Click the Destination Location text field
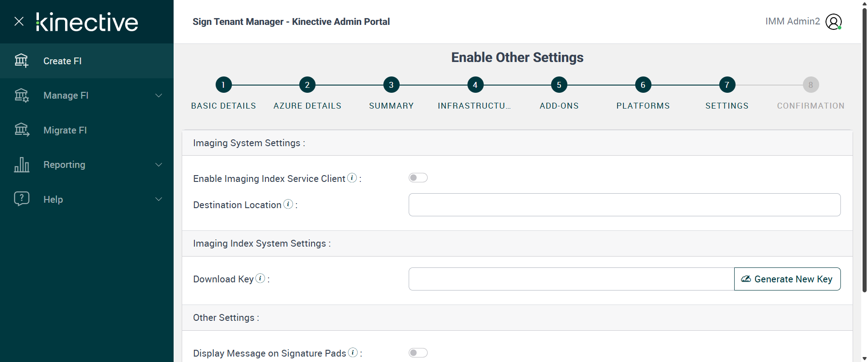This screenshot has height=362, width=868. (624, 205)
